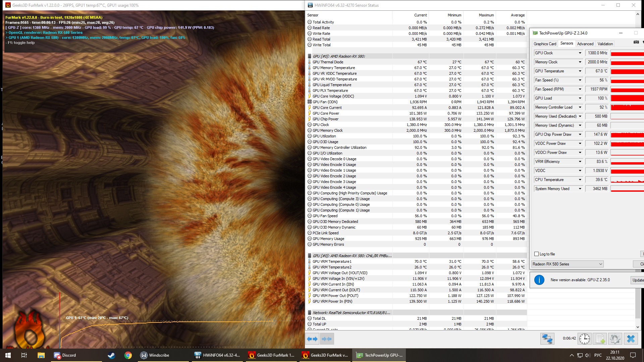The image size is (644, 362).
Task: Open the Fan Speed (RPM) dropdown arrow
Action: (580, 89)
